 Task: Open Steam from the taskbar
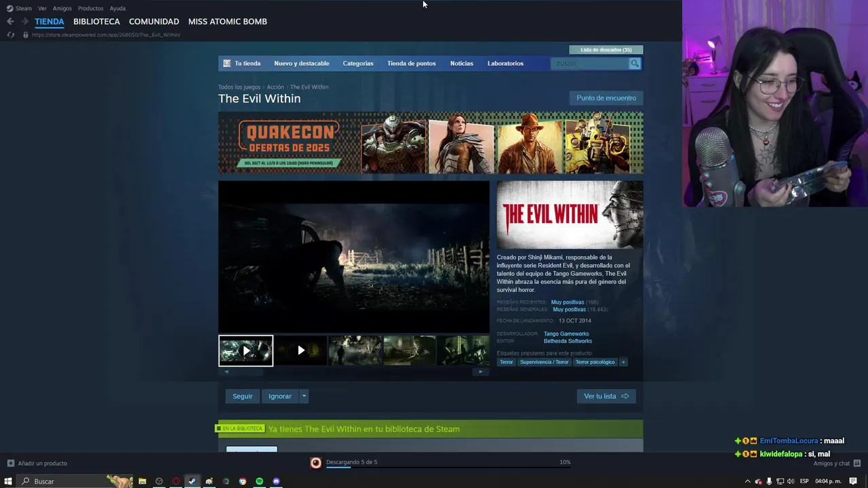coord(193,481)
